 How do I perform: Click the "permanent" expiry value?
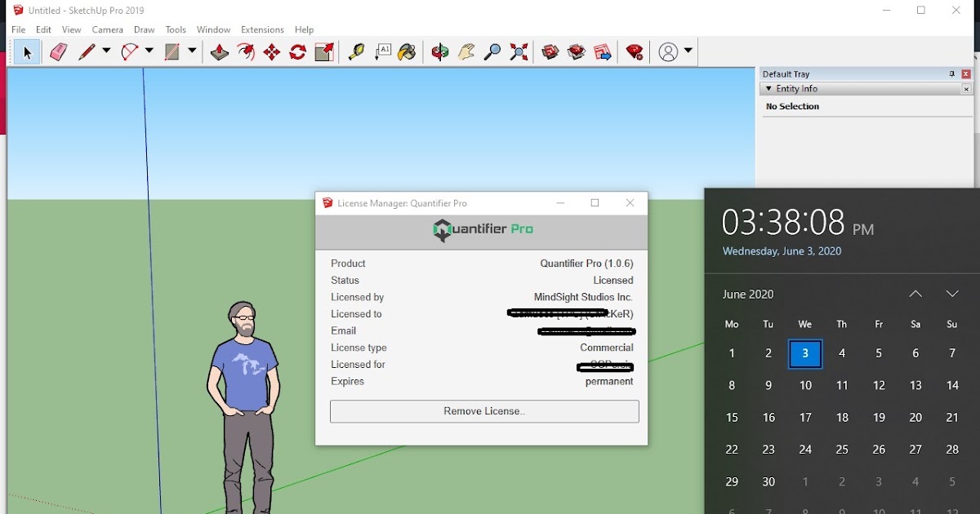(x=609, y=381)
